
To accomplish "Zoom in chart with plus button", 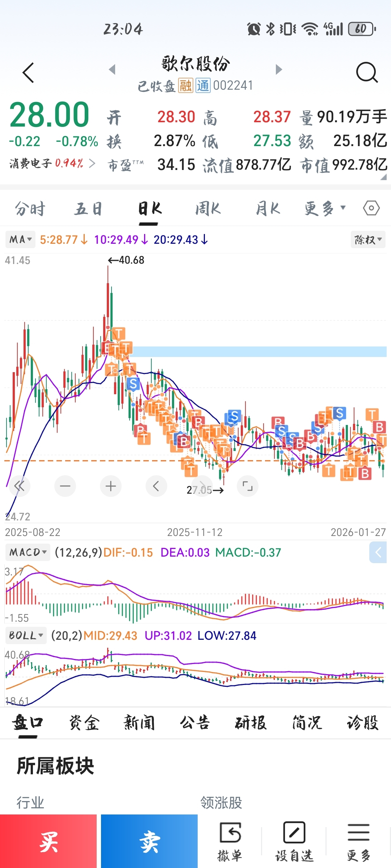I will (111, 486).
